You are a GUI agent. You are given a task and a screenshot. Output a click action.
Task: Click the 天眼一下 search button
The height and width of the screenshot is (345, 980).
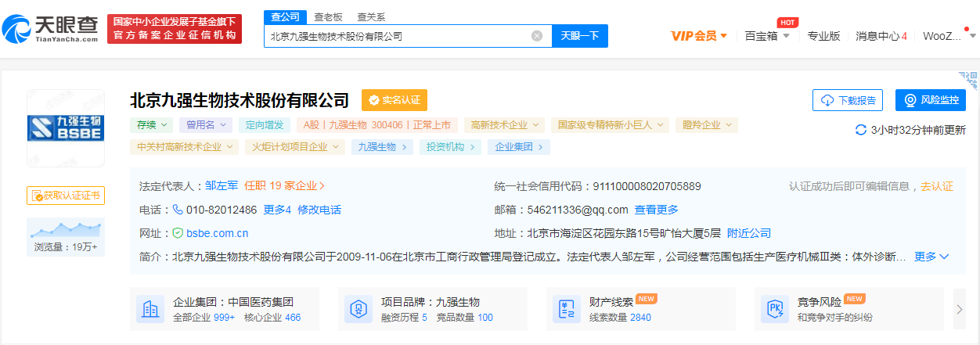coord(580,36)
